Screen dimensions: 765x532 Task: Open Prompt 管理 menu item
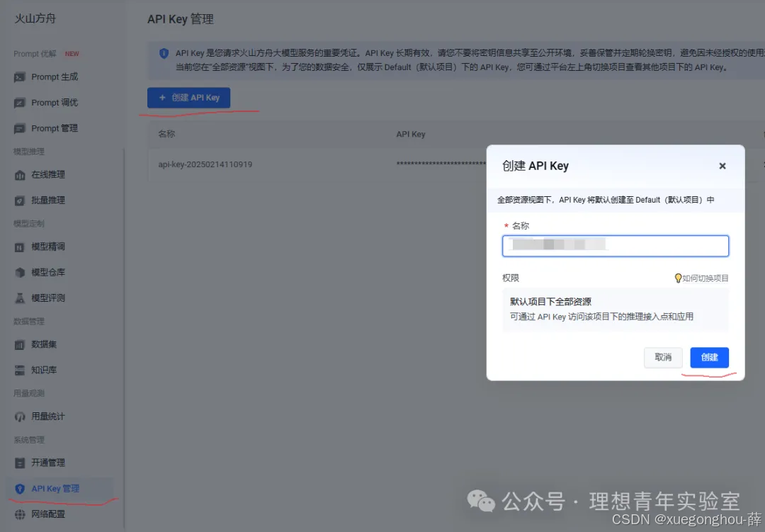click(55, 128)
